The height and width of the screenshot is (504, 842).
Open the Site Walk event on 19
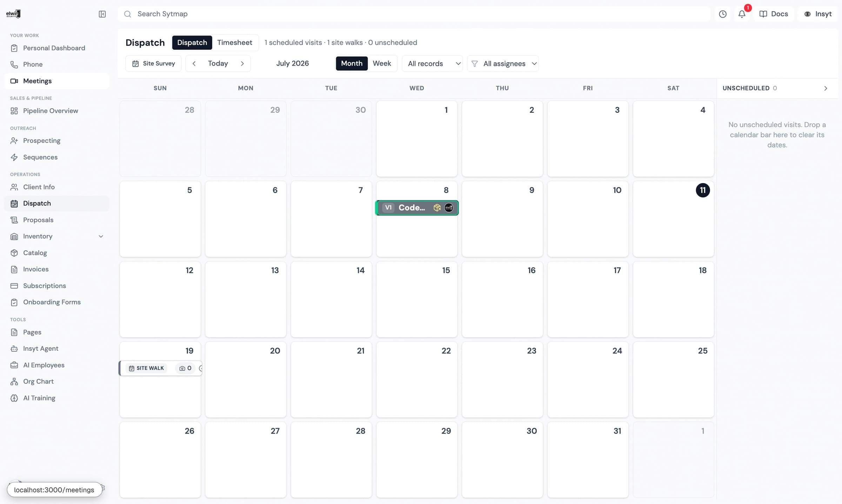coord(161,368)
